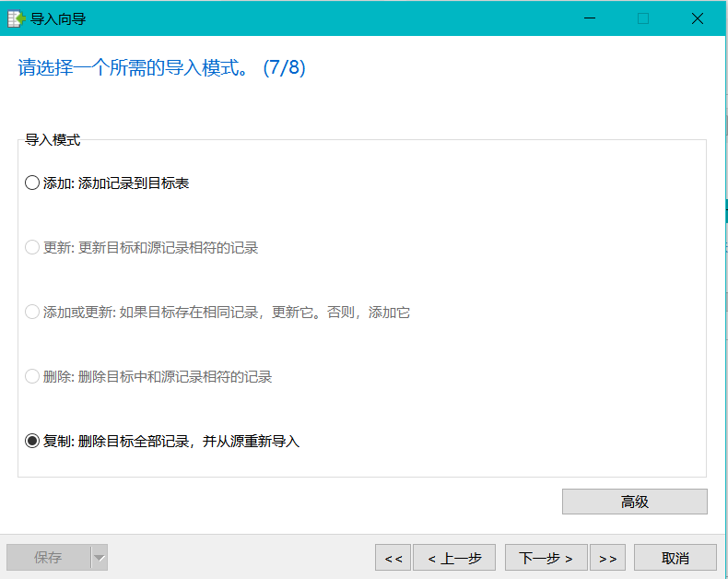This screenshot has width=728, height=579.
Task: Minimize the 导入向导 window
Action: pyautogui.click(x=591, y=18)
